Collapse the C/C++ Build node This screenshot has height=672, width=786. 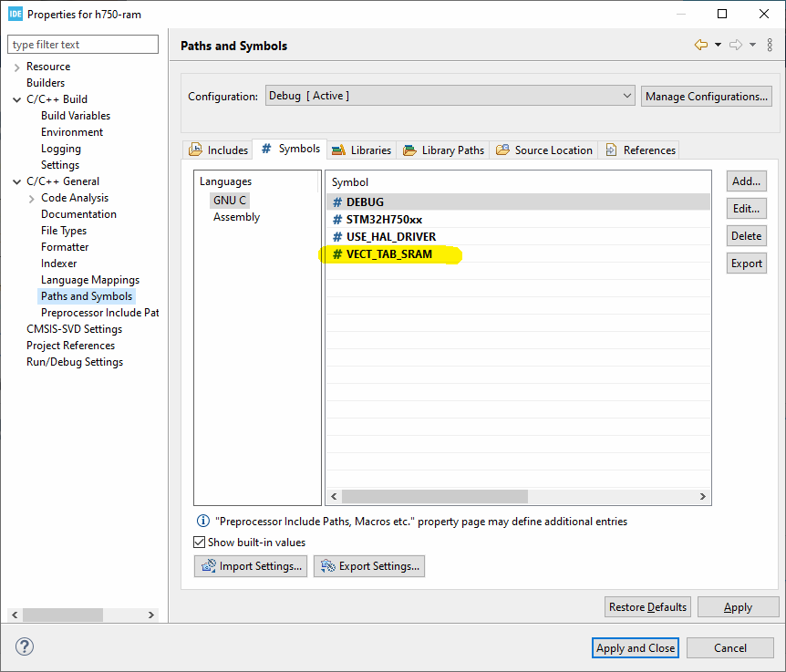(x=16, y=99)
